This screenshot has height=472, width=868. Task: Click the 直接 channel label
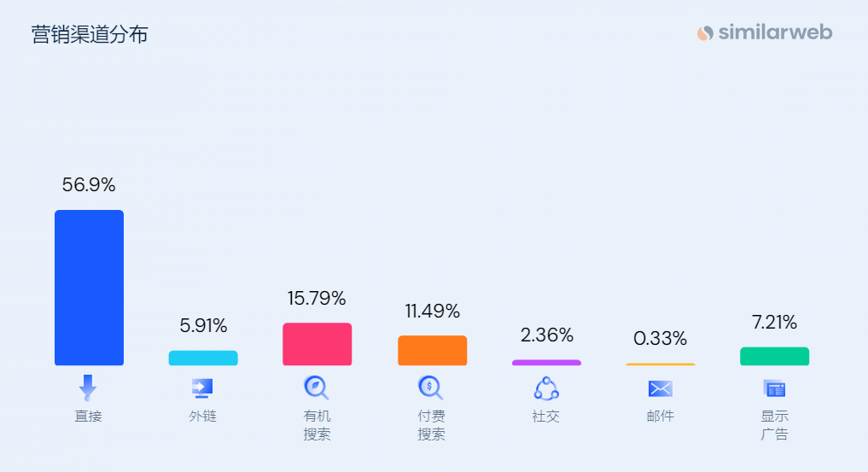point(88,417)
